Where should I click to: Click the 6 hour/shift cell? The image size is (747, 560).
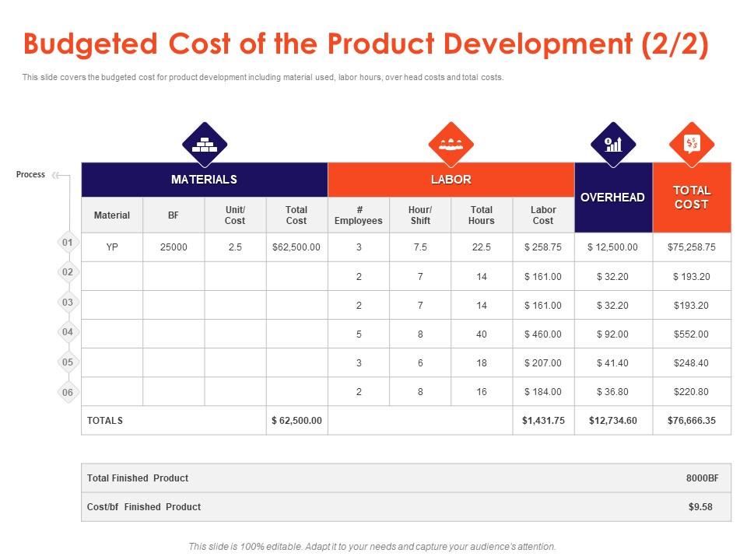420,363
